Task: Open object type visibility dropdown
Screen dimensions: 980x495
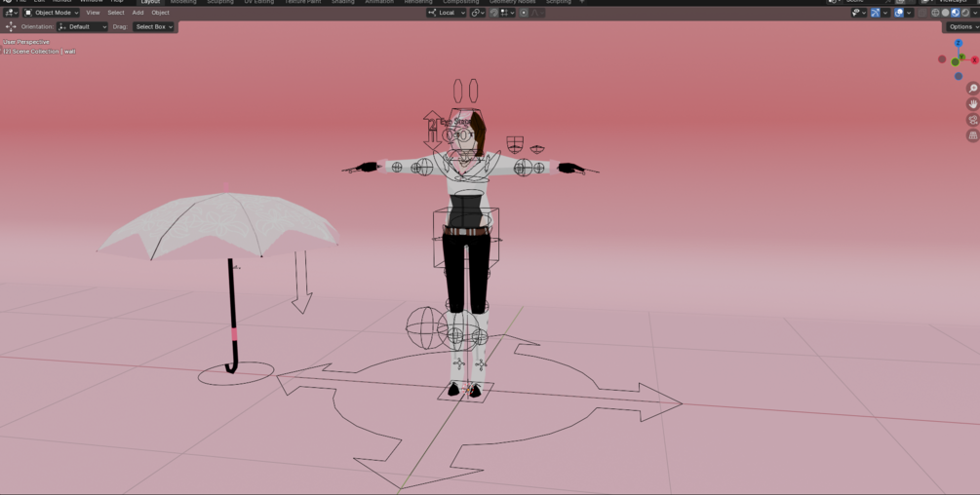Action: [859, 13]
